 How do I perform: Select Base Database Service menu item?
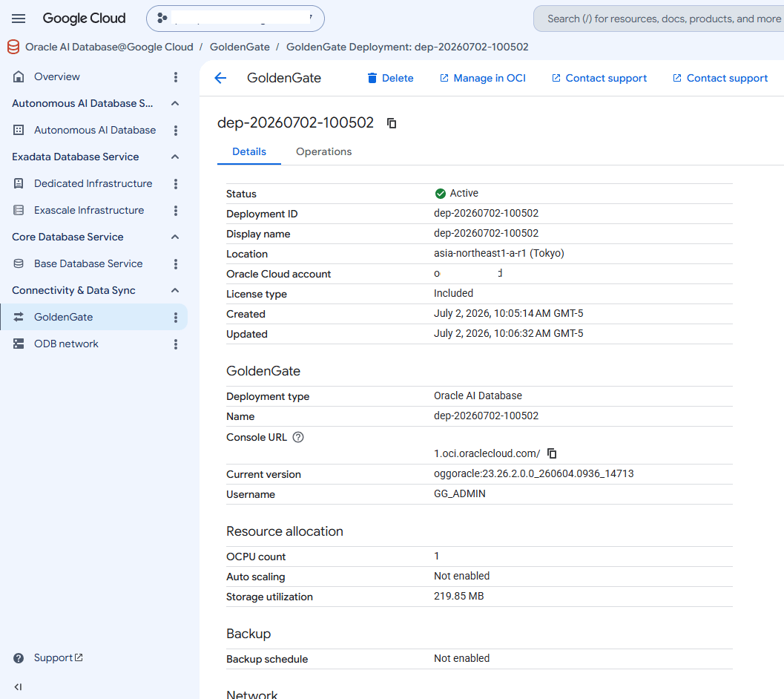(x=88, y=263)
